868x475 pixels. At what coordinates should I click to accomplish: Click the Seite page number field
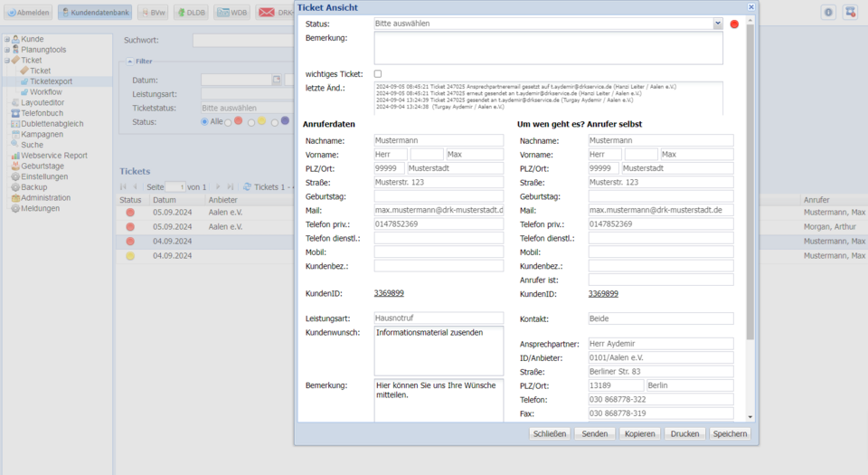click(x=175, y=187)
